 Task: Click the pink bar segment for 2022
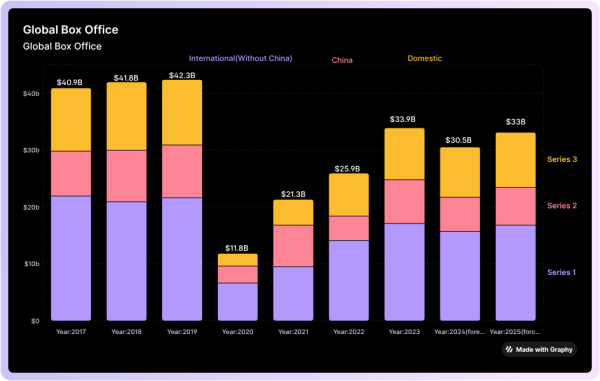point(349,228)
